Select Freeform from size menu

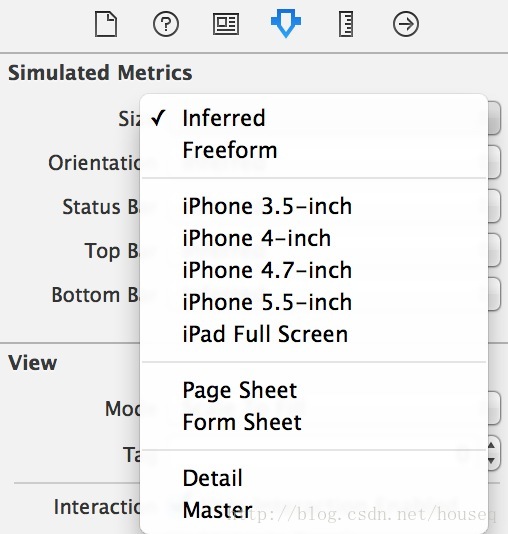point(314,150)
